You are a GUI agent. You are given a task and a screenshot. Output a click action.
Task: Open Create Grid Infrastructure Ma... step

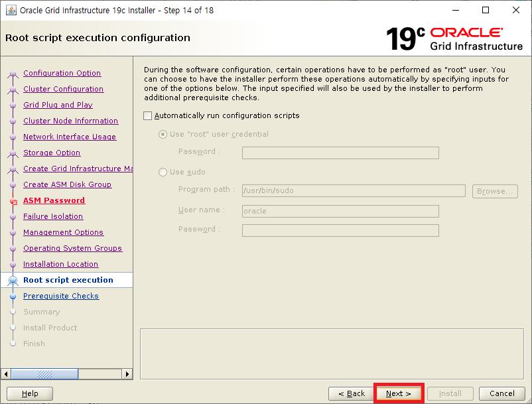pyautogui.click(x=78, y=168)
